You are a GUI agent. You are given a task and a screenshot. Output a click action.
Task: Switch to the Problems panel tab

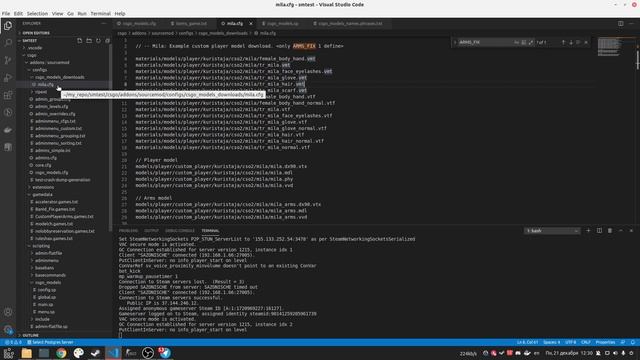point(128,231)
